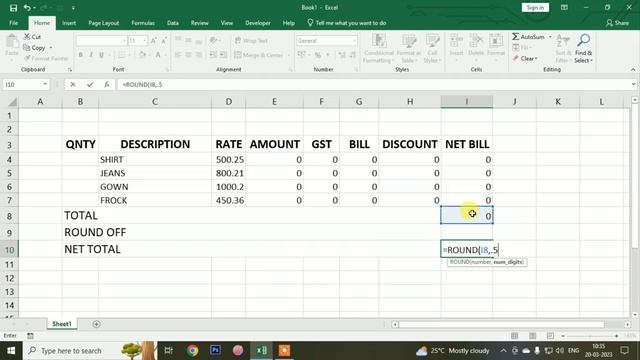The width and height of the screenshot is (640, 360).
Task: Open the Font Color swatch button
Action: (158, 55)
